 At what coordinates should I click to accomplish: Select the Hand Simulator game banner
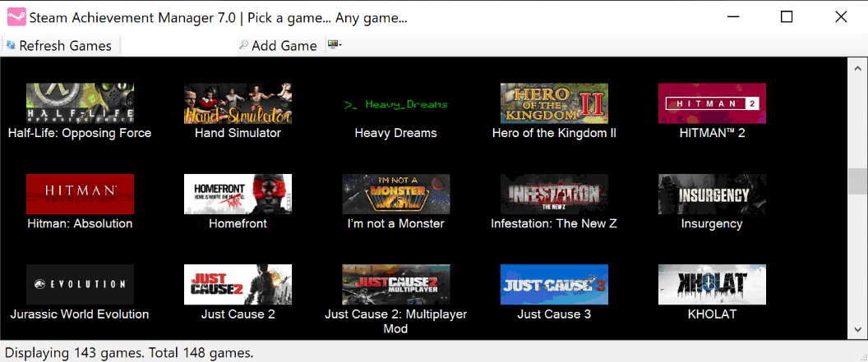(x=238, y=103)
